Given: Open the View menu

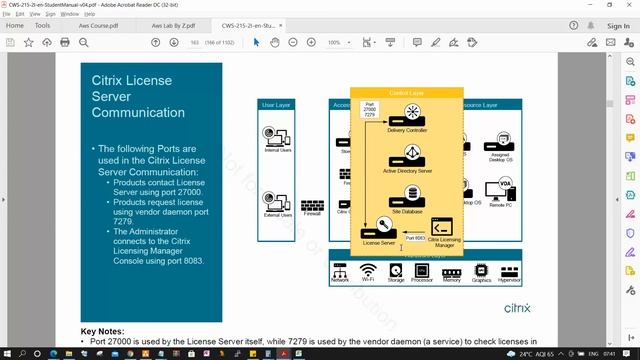Looking at the screenshot, I should click(35, 14).
